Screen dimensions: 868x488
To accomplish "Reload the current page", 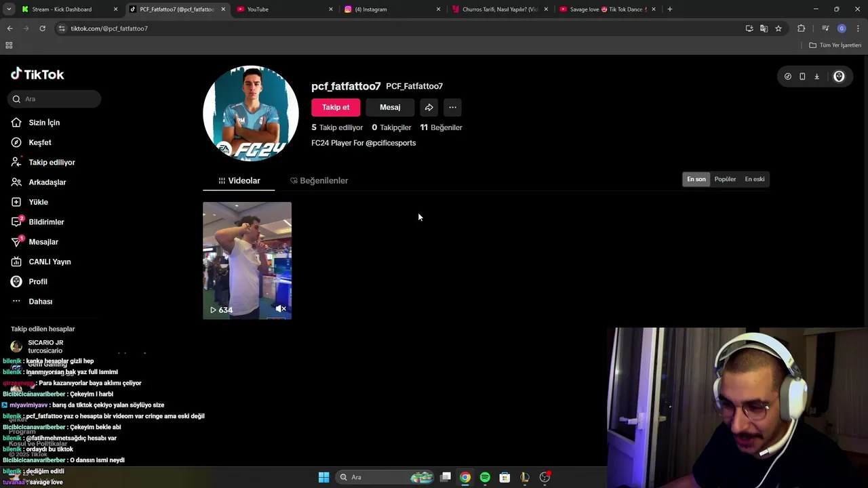I will point(42,28).
